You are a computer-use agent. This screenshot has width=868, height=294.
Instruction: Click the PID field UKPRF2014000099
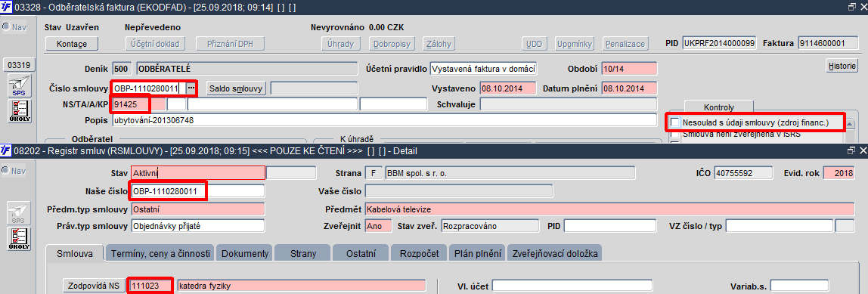coord(720,43)
